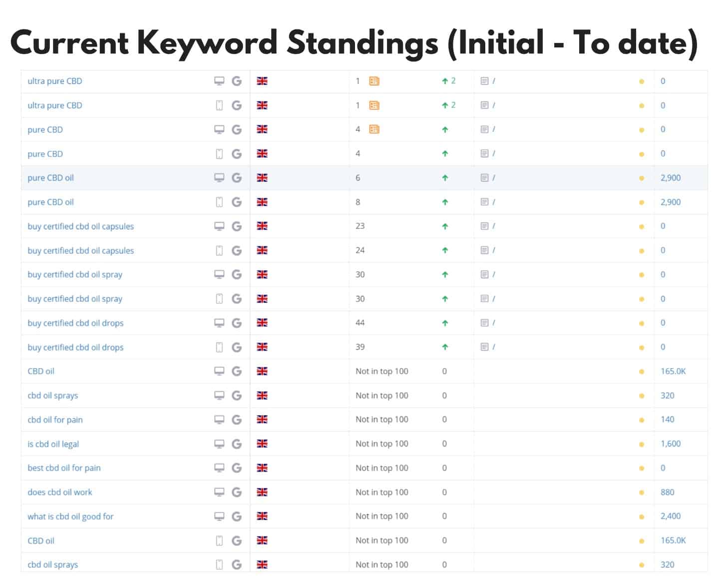Click mobile device icon in second ultra pure CBD row
The image size is (728, 587).
(x=219, y=105)
